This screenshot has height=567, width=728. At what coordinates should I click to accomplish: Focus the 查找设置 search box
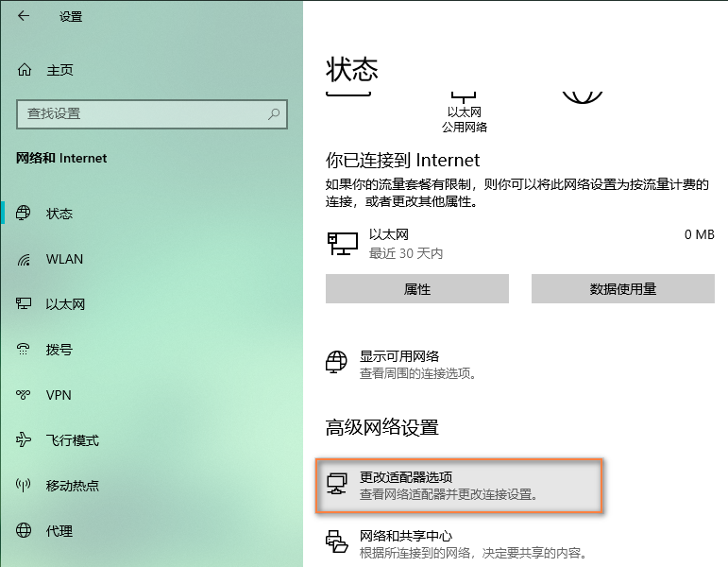coord(152,113)
